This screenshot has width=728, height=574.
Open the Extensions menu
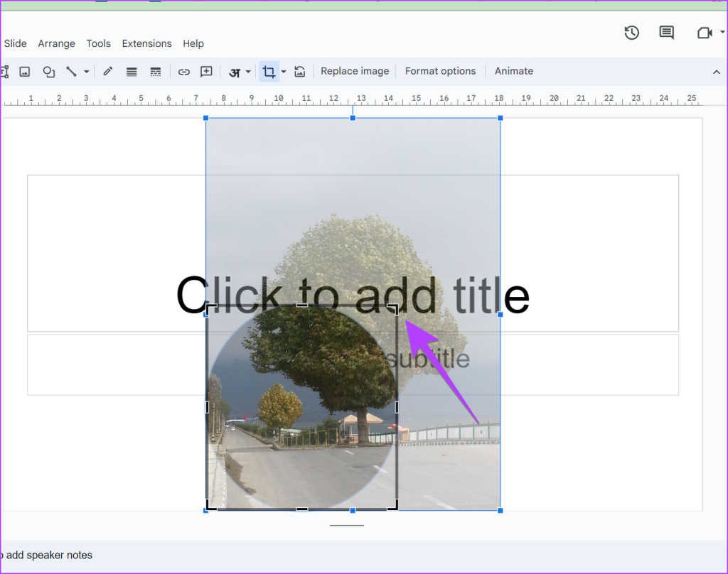pos(146,43)
